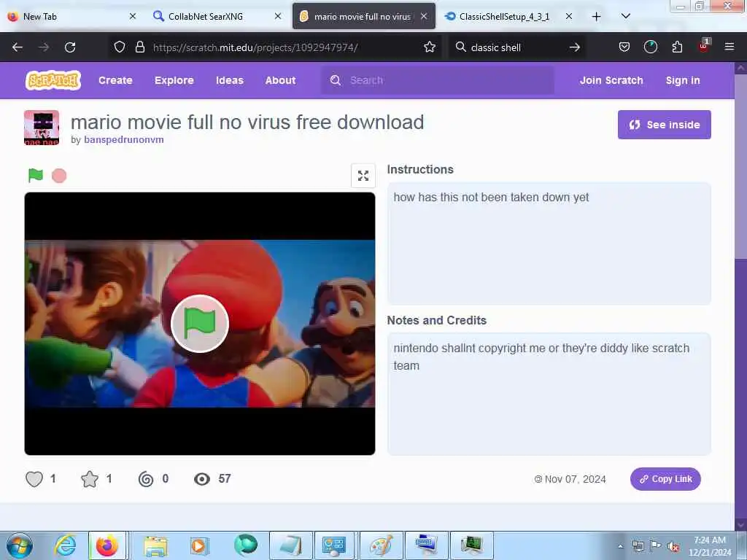This screenshot has width=747, height=560.
Task: Click the green flag above the stage
Action: point(36,175)
